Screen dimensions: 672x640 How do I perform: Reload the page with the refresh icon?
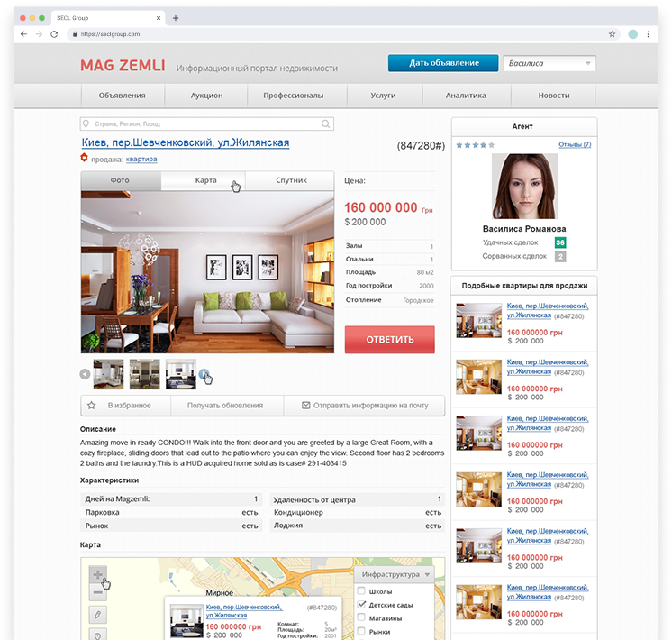pyautogui.click(x=54, y=34)
